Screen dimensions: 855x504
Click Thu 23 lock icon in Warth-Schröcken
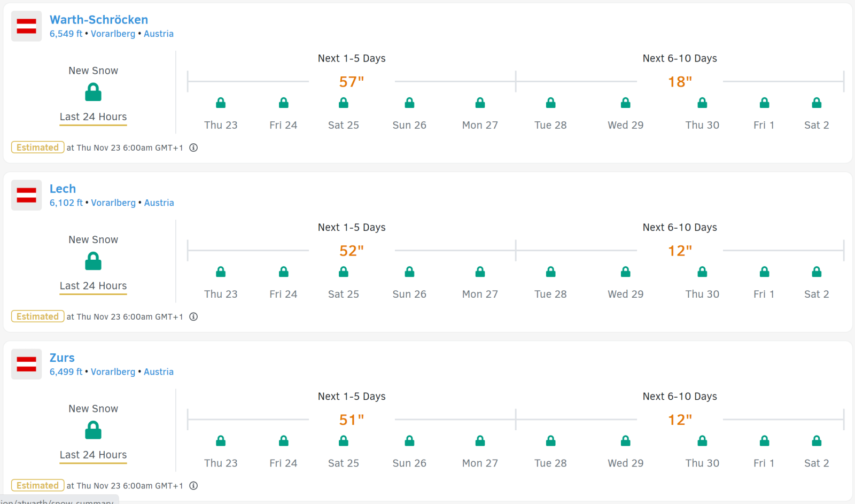click(x=221, y=103)
